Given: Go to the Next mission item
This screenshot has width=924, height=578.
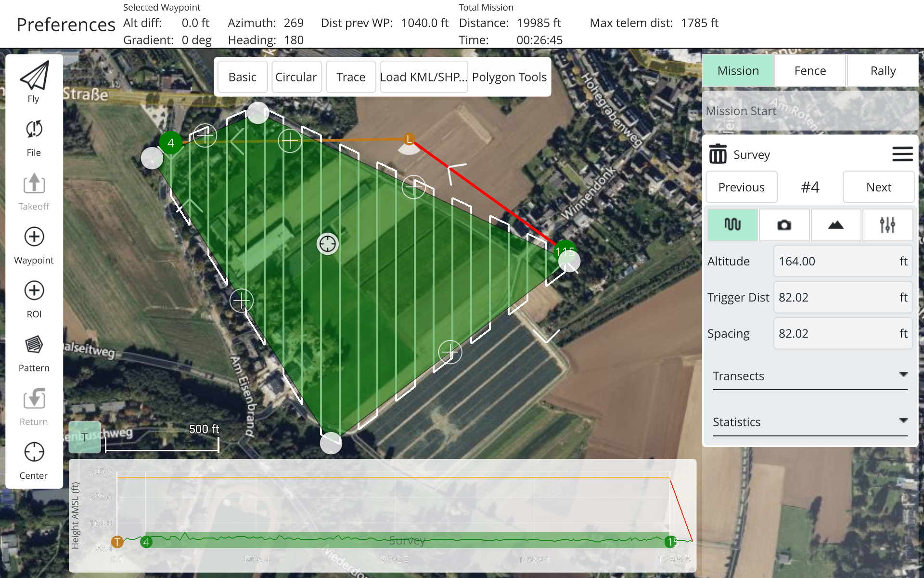Looking at the screenshot, I should 879,187.
